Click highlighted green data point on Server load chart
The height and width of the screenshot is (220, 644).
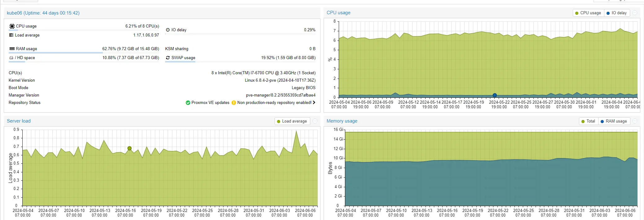[x=130, y=149]
